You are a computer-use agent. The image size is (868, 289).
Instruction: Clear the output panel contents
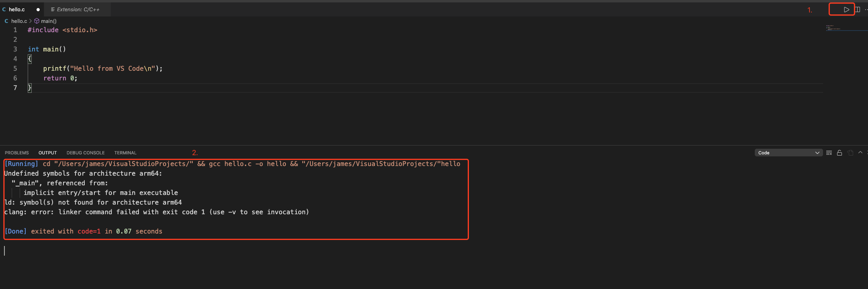pyautogui.click(x=829, y=153)
